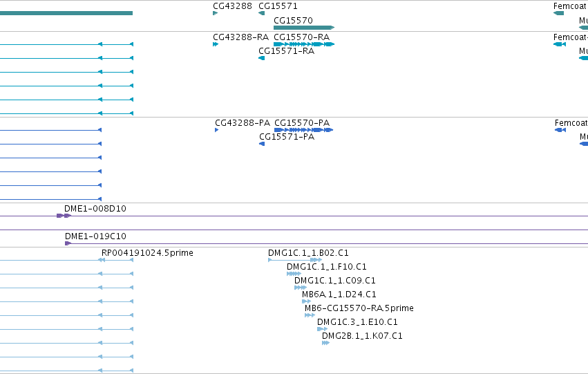This screenshot has height=374, width=588.
Task: Click the MB6-CG15570-RA.5prime alignment glyph
Action: pos(310,315)
